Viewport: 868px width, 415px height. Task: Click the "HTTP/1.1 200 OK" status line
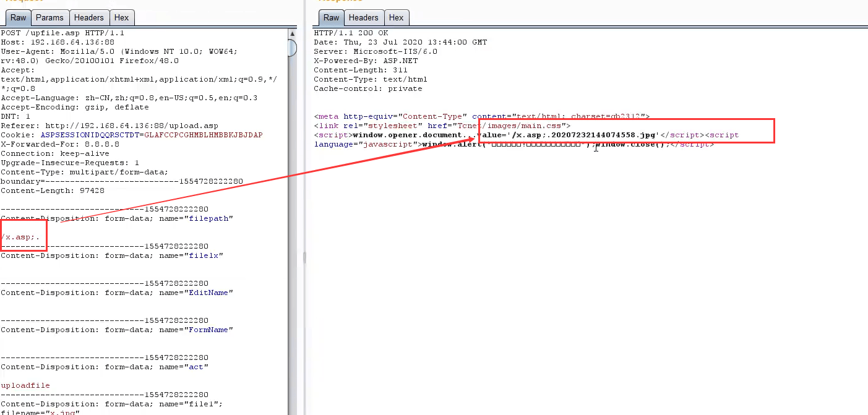[x=351, y=33]
